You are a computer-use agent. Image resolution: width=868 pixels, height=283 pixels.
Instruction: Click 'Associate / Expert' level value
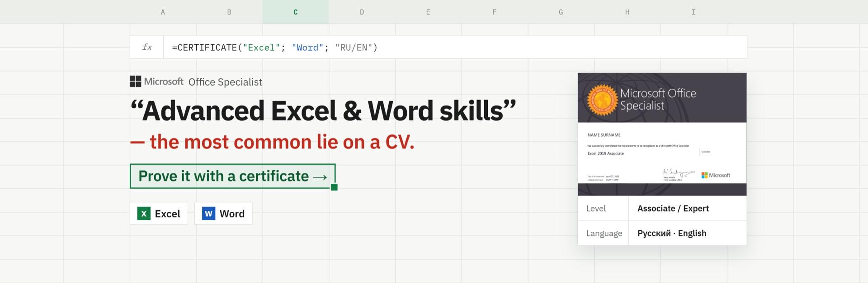click(x=673, y=208)
